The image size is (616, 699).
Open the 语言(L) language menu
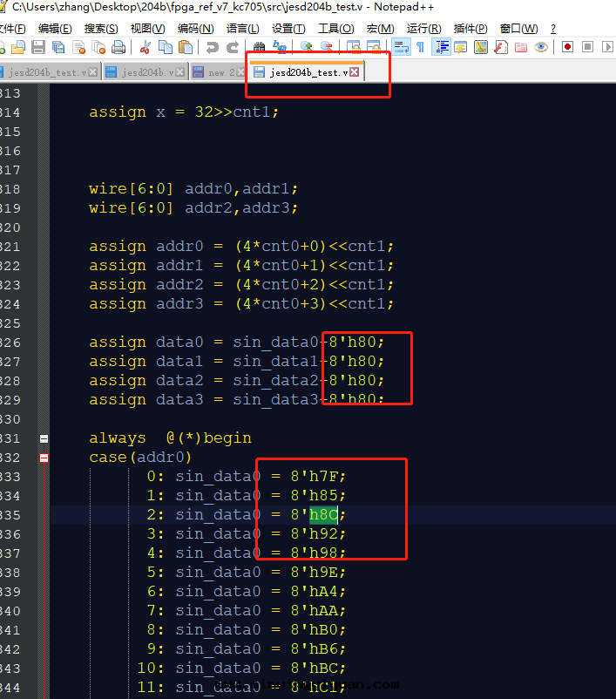click(x=242, y=28)
